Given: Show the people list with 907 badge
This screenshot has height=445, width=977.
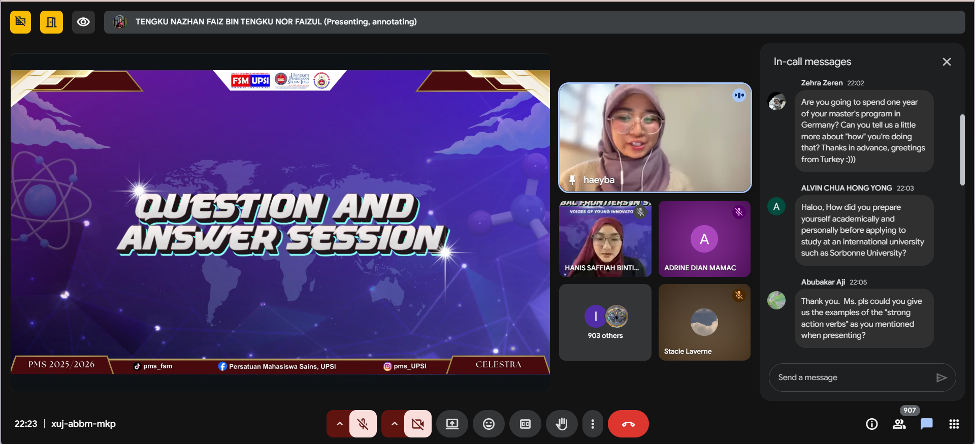Looking at the screenshot, I should (900, 424).
